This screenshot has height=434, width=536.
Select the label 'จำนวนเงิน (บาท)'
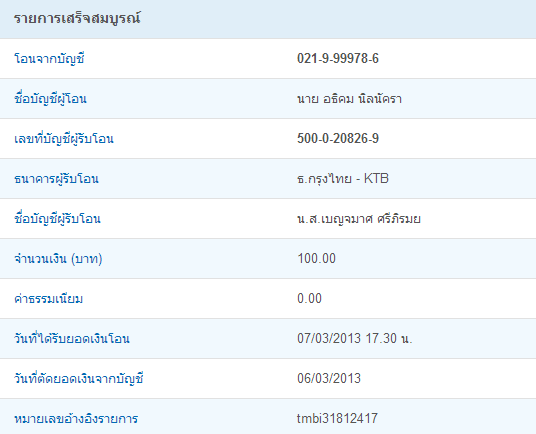point(58,259)
